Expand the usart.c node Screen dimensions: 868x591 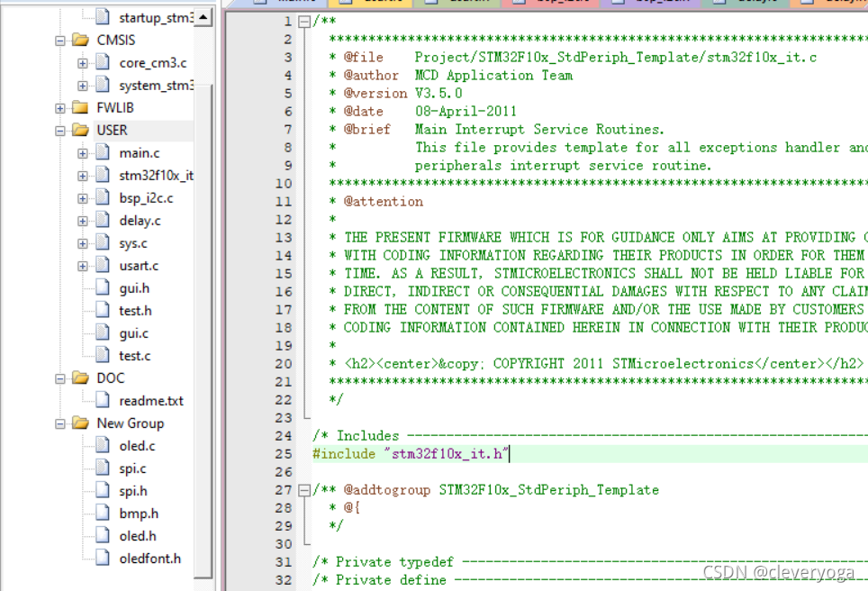pyautogui.click(x=83, y=267)
